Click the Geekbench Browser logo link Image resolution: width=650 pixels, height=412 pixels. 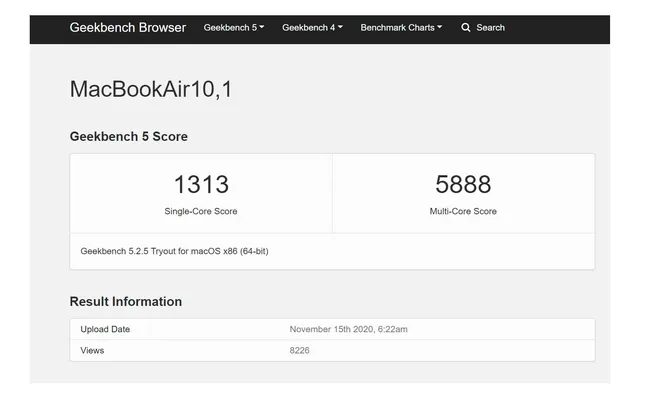[128, 27]
